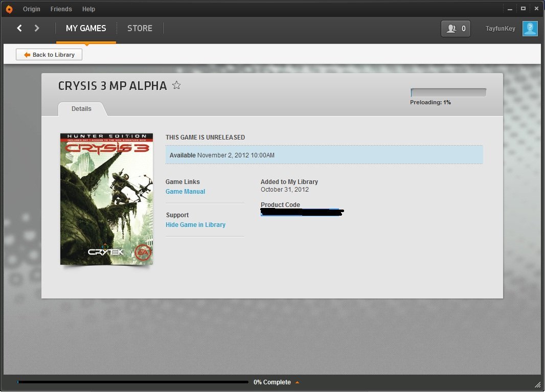Click the 0% Complete status text
Screen dimensions: 545x392
point(272,382)
